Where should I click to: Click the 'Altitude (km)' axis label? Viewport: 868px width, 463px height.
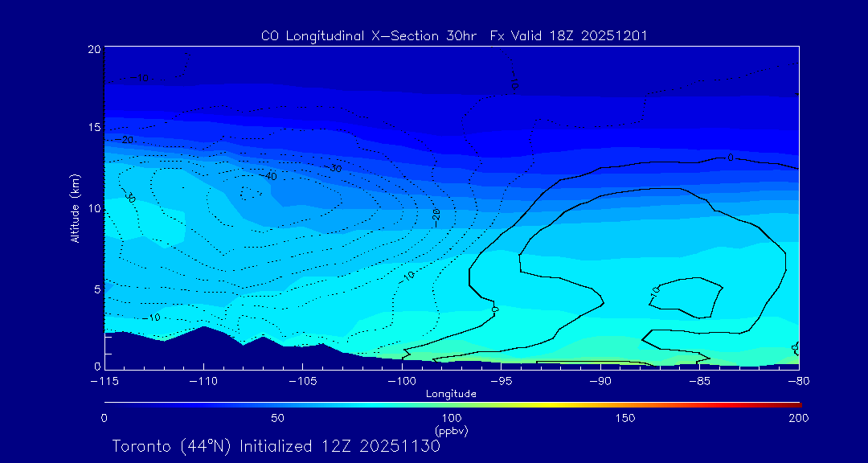[75, 207]
